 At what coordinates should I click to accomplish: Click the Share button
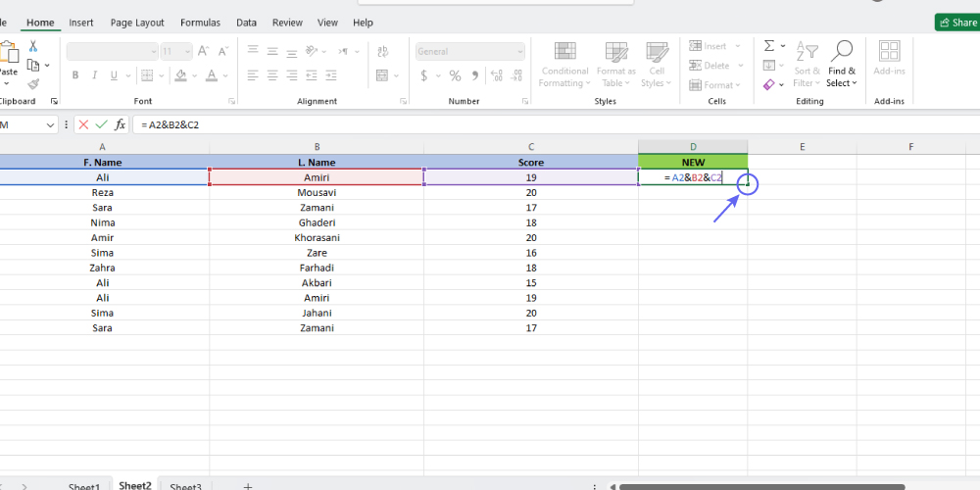[x=956, y=23]
